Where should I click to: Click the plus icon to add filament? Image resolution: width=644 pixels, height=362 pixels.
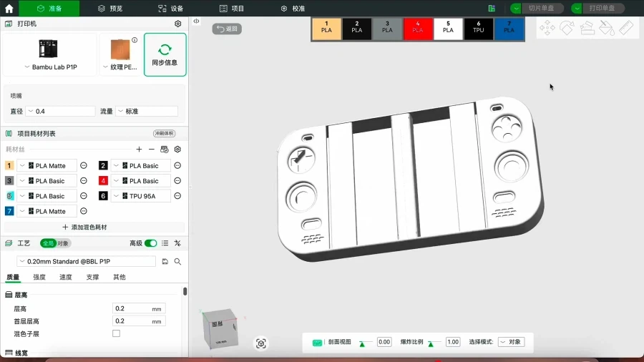coord(139,150)
